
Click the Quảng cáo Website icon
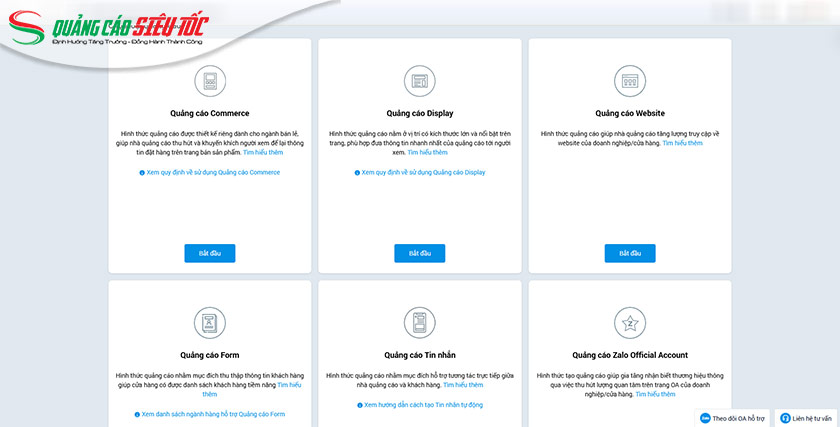pyautogui.click(x=630, y=80)
